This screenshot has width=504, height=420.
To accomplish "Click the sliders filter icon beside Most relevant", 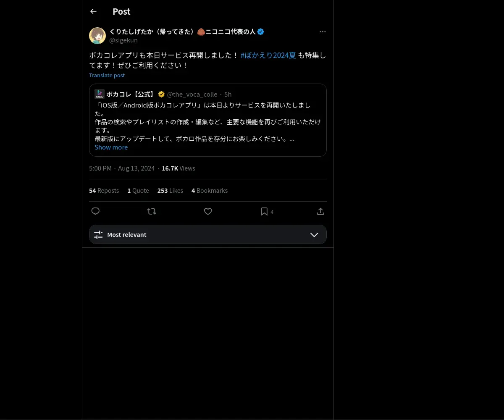I will coord(98,234).
